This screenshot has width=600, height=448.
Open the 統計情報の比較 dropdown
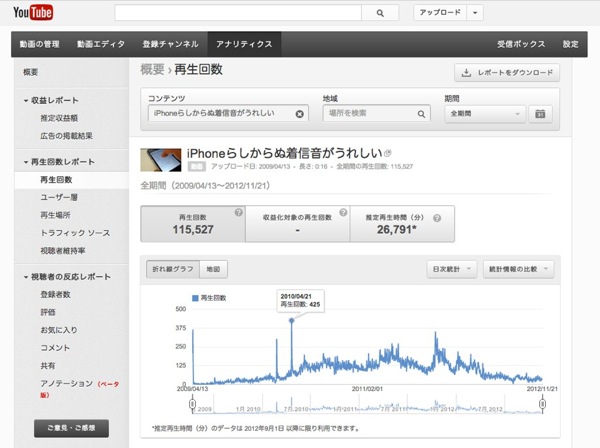(518, 269)
